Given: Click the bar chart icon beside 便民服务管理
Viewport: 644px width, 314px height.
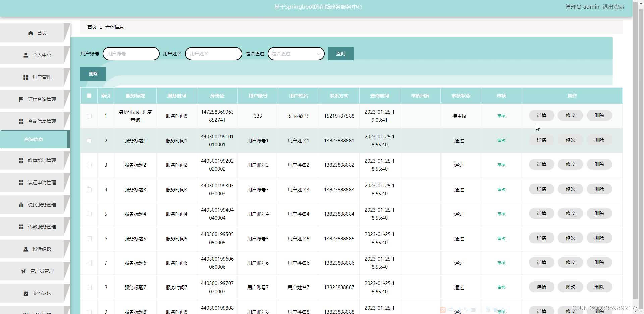Looking at the screenshot, I should click(x=21, y=205).
